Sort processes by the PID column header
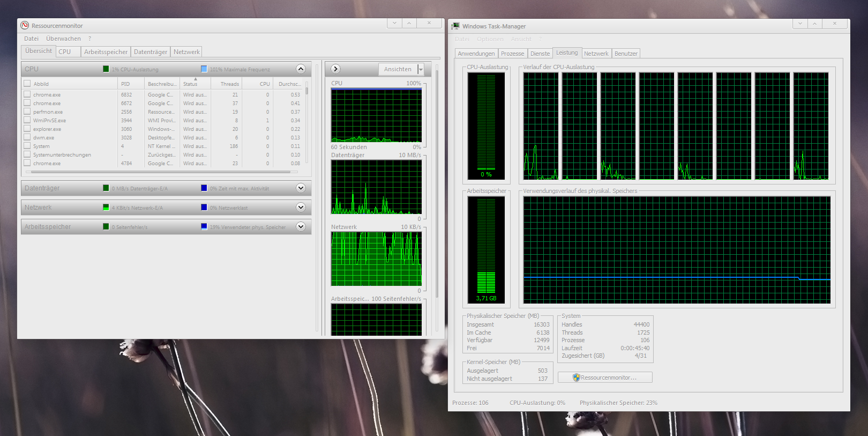 131,84
